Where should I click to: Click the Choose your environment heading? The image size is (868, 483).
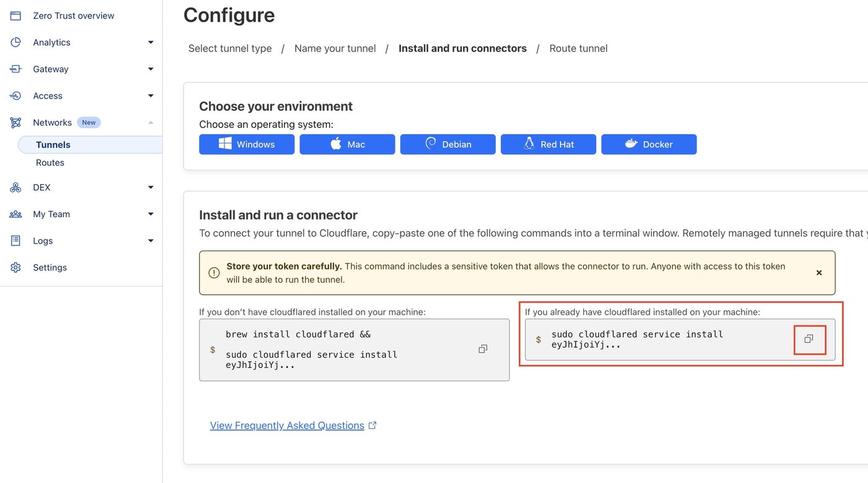pos(276,106)
